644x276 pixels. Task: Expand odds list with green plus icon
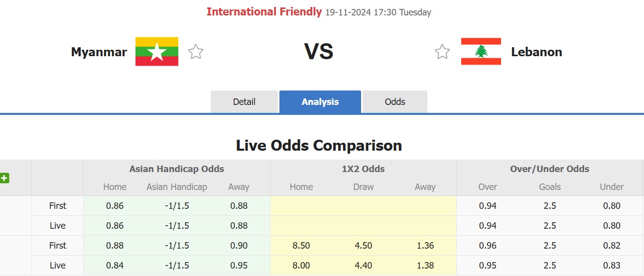point(4,178)
